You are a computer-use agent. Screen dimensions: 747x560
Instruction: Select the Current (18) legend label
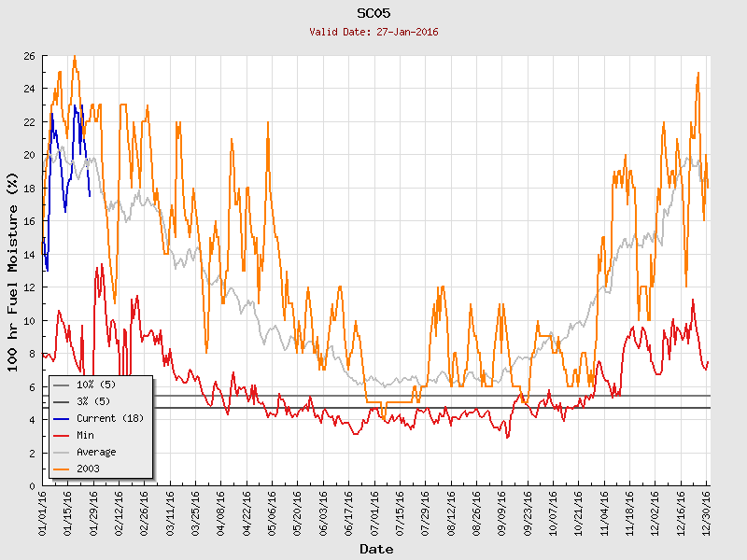coord(110,418)
